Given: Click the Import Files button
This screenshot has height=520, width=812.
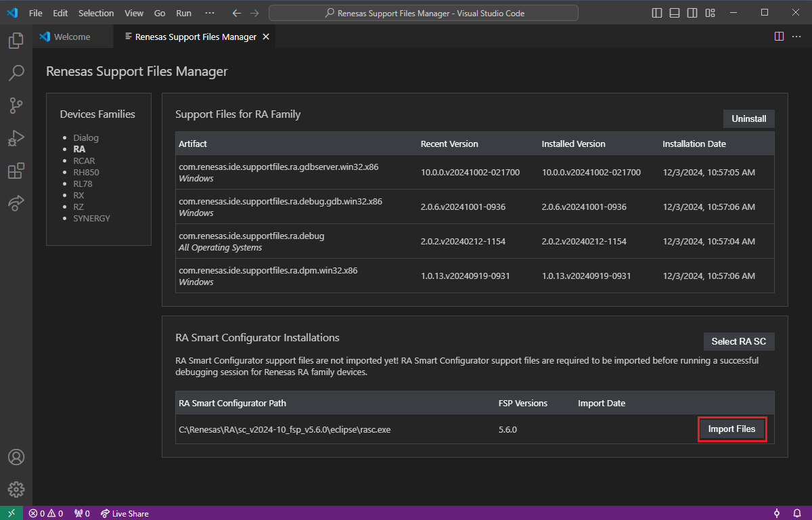Looking at the screenshot, I should pyautogui.click(x=732, y=429).
